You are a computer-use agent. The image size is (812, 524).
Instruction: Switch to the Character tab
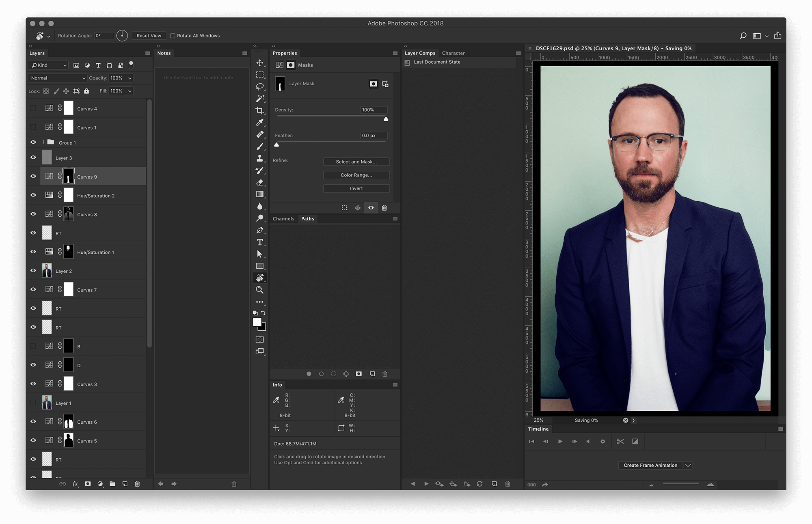[453, 53]
